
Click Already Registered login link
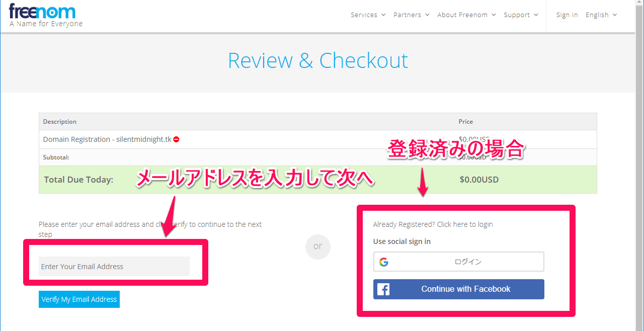(x=433, y=224)
